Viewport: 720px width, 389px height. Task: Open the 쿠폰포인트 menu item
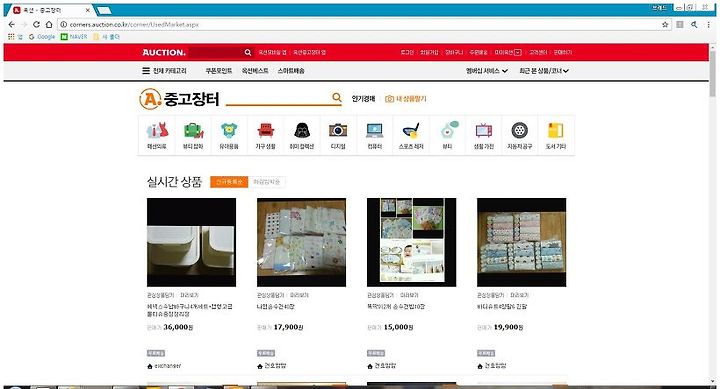(x=219, y=71)
